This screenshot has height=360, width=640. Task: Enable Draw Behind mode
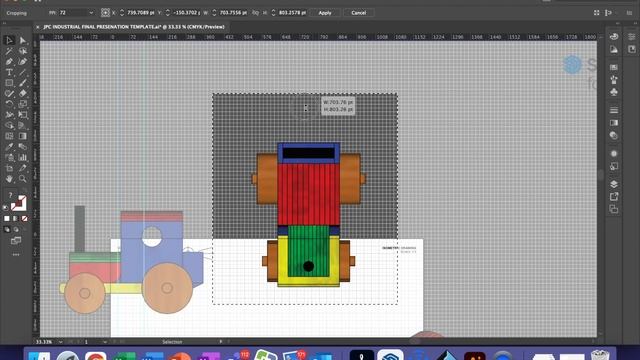[16, 230]
